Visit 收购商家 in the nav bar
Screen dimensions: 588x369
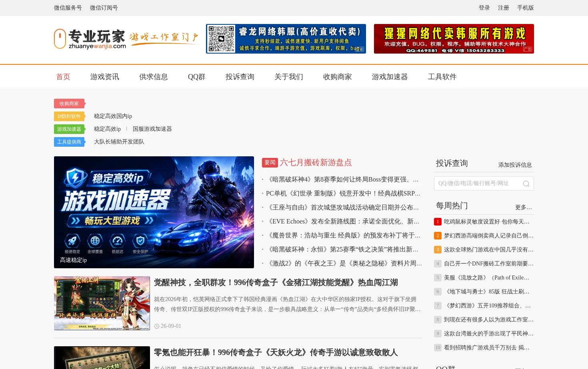[x=338, y=77]
